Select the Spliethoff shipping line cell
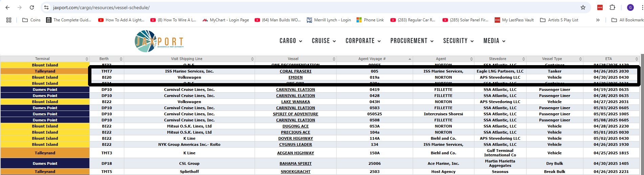644x175 pixels. [x=189, y=172]
